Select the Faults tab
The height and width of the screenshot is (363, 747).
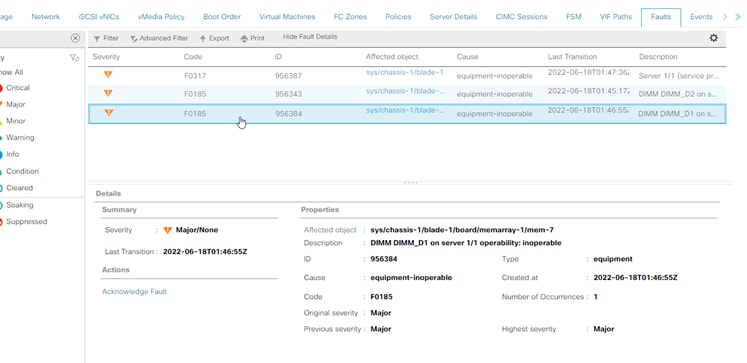pyautogui.click(x=661, y=17)
